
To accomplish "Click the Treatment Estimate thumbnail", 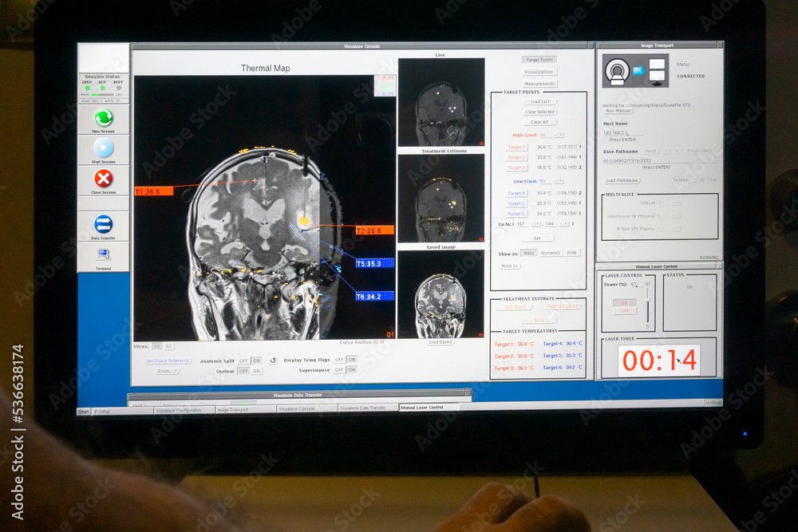I will (440, 199).
